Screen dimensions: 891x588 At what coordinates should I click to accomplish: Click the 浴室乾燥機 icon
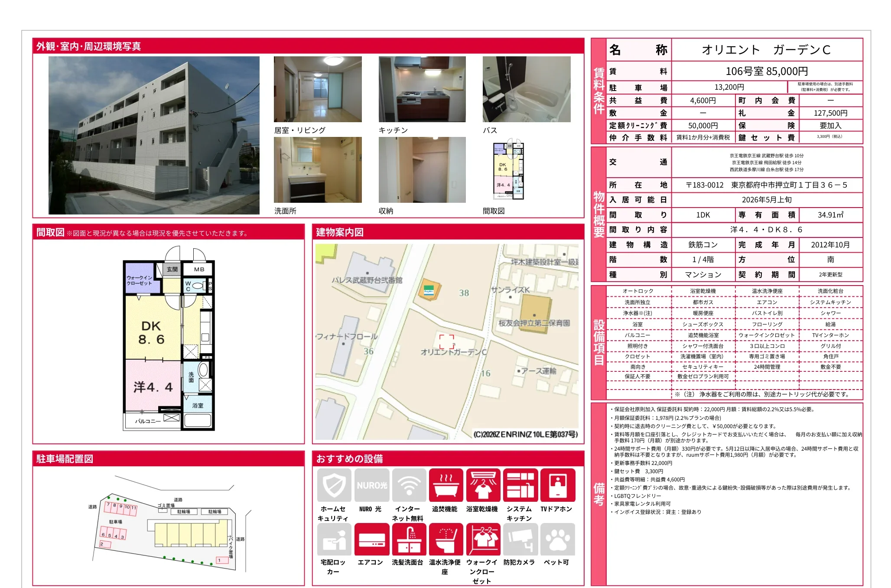pyautogui.click(x=483, y=485)
